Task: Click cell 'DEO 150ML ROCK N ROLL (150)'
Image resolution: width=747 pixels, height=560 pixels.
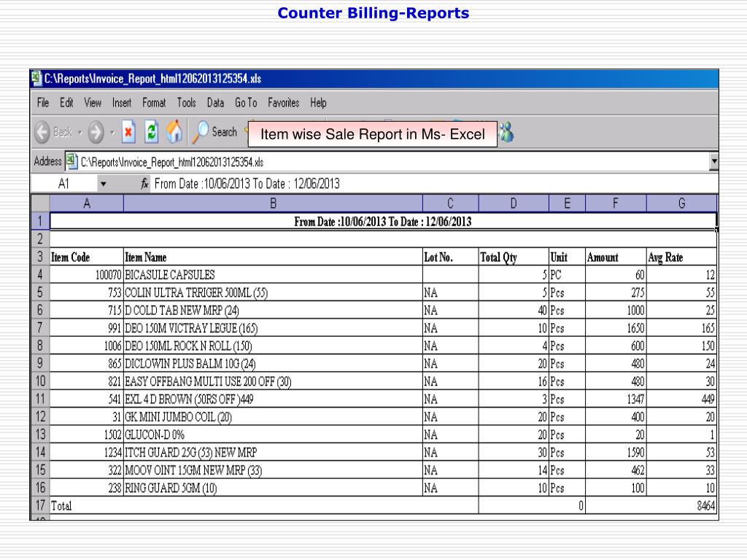Action: [273, 346]
